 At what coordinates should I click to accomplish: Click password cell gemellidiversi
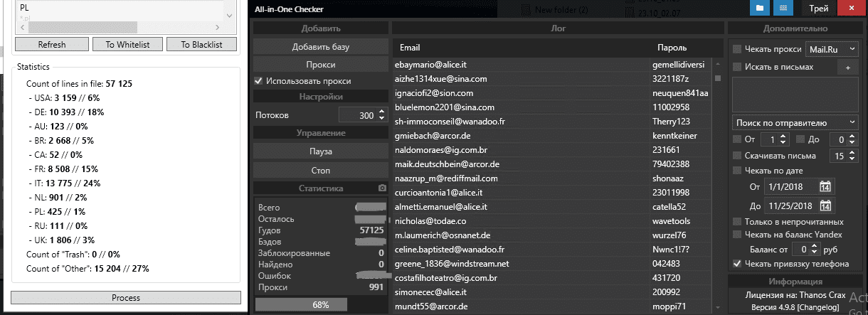coord(678,65)
